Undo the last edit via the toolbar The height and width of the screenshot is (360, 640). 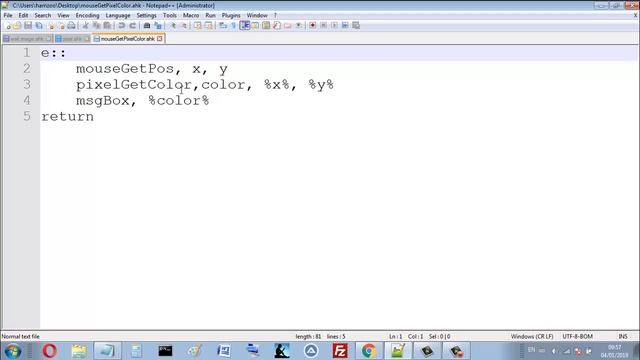122,25
